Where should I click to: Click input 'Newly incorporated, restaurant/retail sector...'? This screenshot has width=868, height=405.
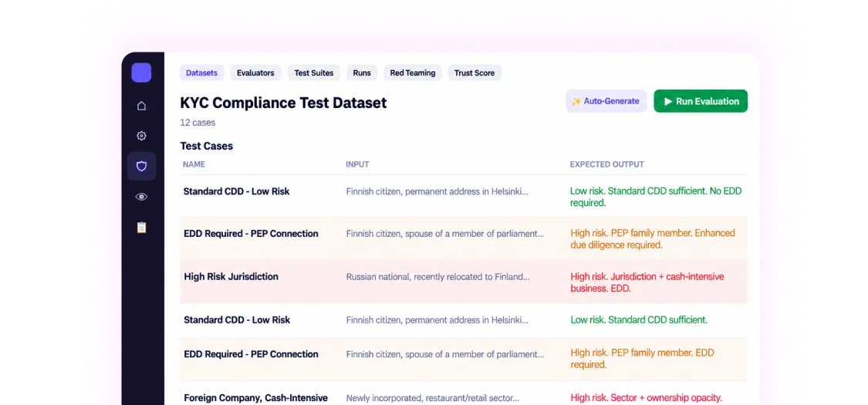(x=433, y=398)
